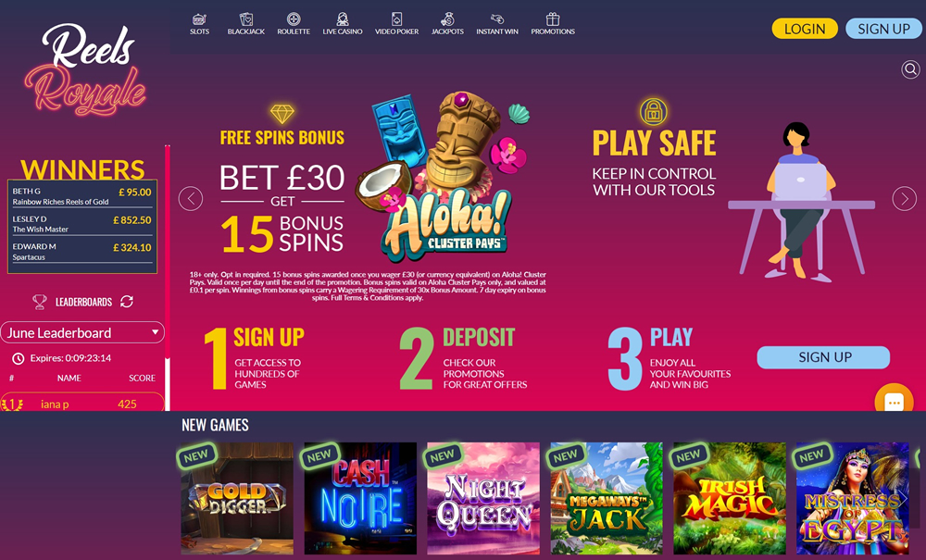
Task: Open the Video Poker icon
Action: click(x=397, y=19)
